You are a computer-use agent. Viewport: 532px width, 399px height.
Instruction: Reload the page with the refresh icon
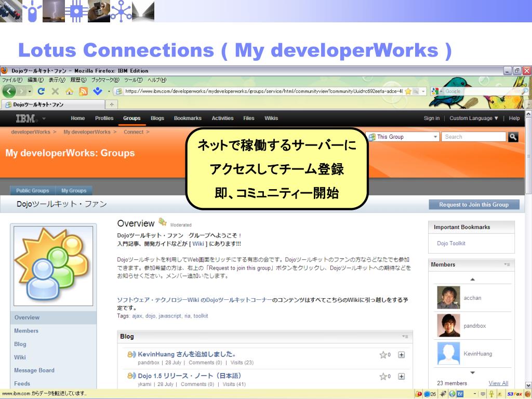(41, 91)
